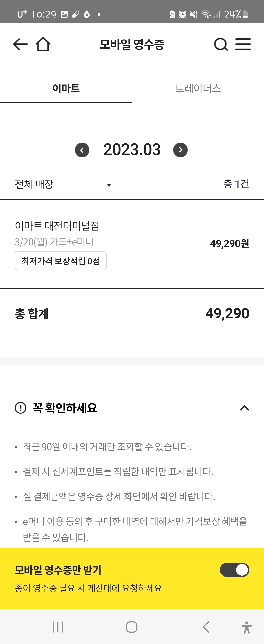This screenshot has height=644, width=264.
Task: Go to home via house icon
Action: click(43, 44)
